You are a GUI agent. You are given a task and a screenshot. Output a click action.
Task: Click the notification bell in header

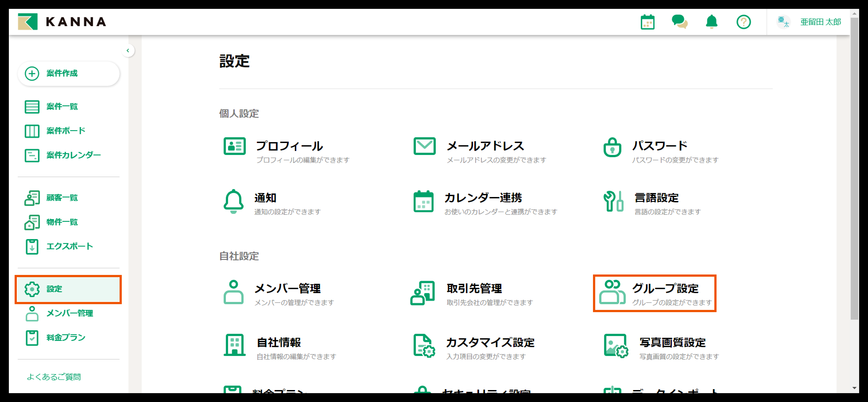tap(711, 22)
